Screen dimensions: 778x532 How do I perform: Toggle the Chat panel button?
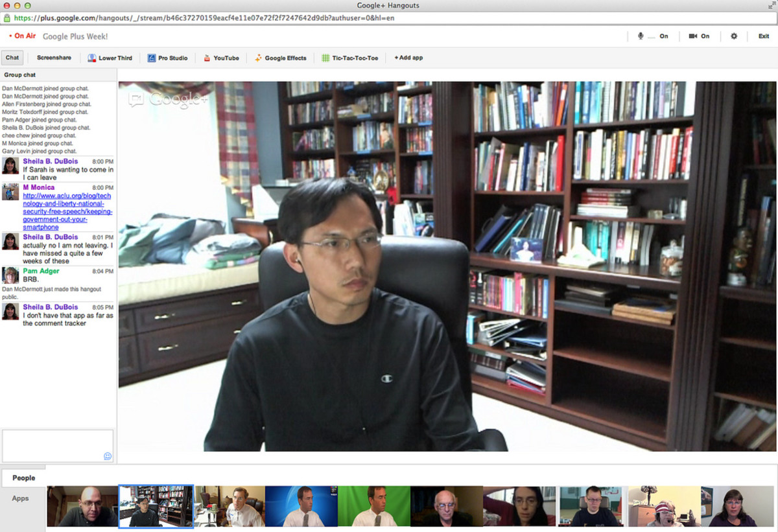click(x=12, y=58)
